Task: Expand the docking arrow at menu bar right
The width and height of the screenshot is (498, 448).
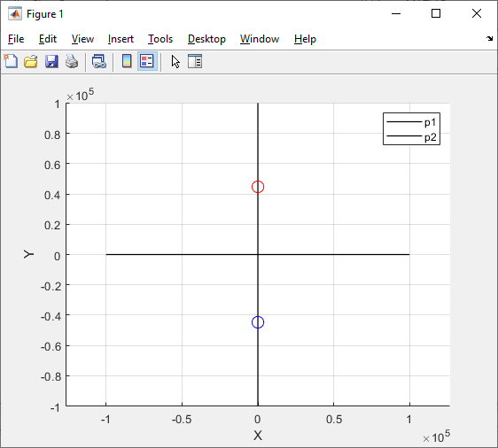Action: pos(489,39)
